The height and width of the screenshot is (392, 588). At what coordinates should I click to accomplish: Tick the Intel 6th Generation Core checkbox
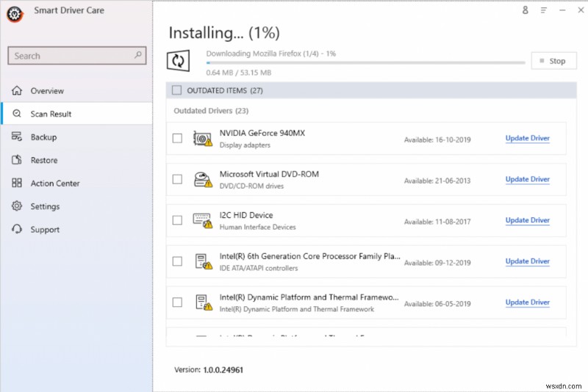[177, 261]
